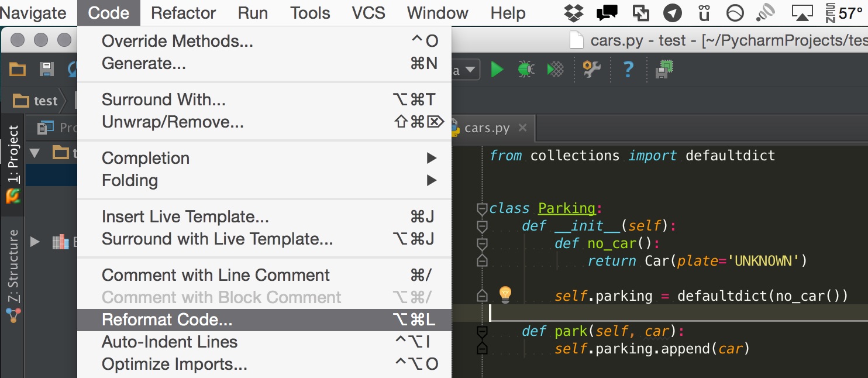Viewport: 868px width, 378px height.
Task: Show intention actions via the light bulb
Action: pyautogui.click(x=505, y=294)
